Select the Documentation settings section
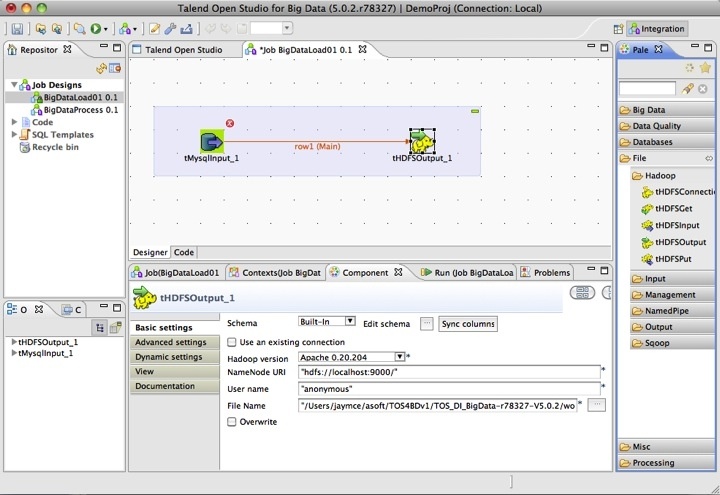 pos(175,386)
